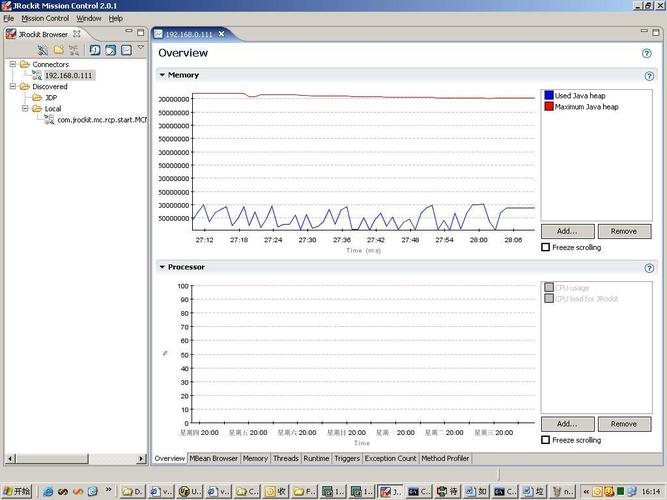Open the Help menu
The height and width of the screenshot is (500, 667).
[x=116, y=18]
